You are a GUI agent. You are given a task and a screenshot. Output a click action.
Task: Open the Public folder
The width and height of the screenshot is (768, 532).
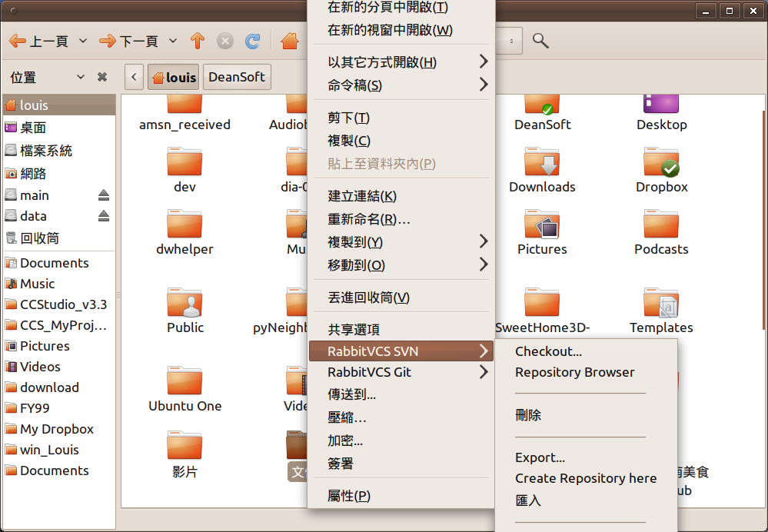coord(185,311)
